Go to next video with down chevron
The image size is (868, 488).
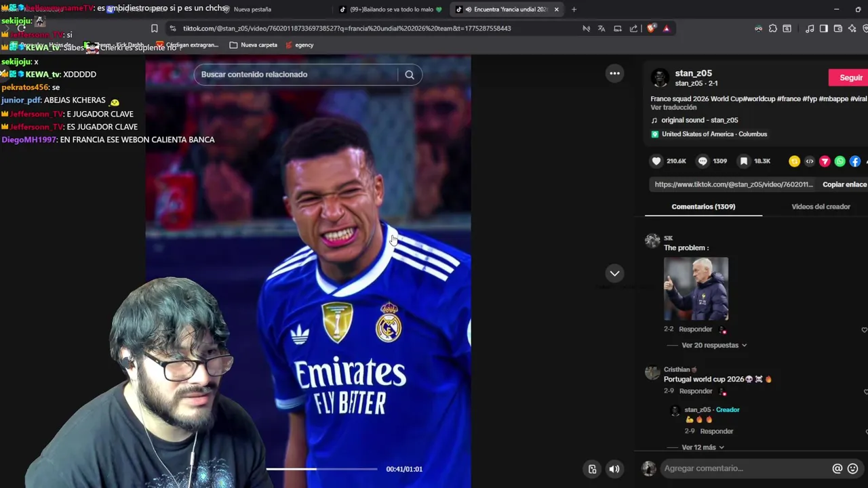pyautogui.click(x=614, y=273)
